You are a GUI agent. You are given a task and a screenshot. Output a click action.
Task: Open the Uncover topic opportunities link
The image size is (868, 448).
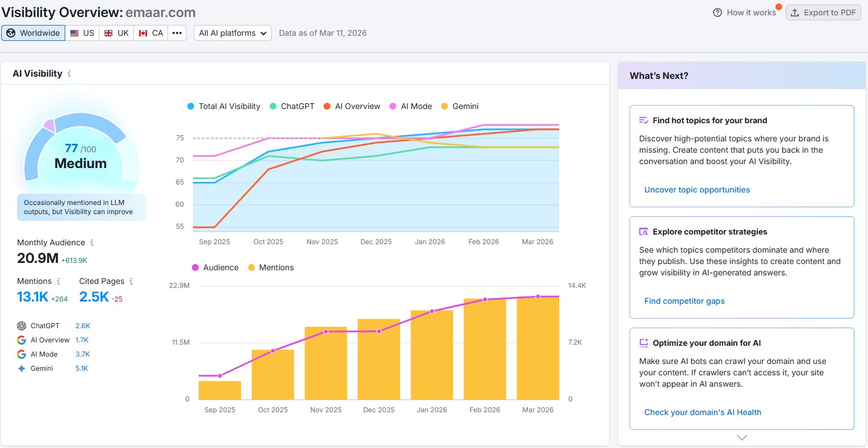point(697,190)
